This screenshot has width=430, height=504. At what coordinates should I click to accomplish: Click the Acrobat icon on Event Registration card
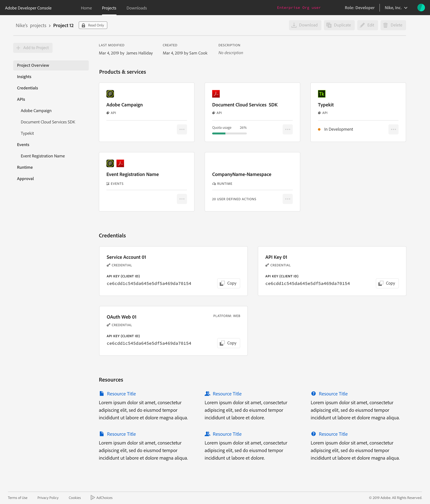pos(120,163)
